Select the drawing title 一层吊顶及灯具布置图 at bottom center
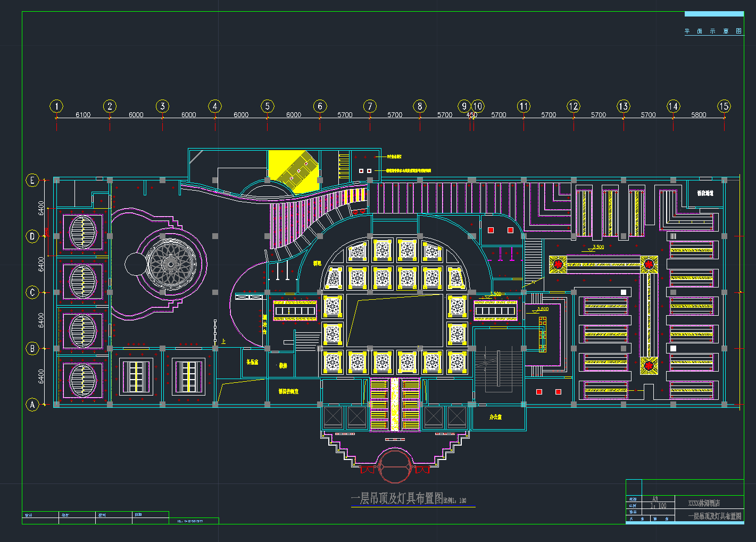The image size is (756, 542). [x=397, y=499]
